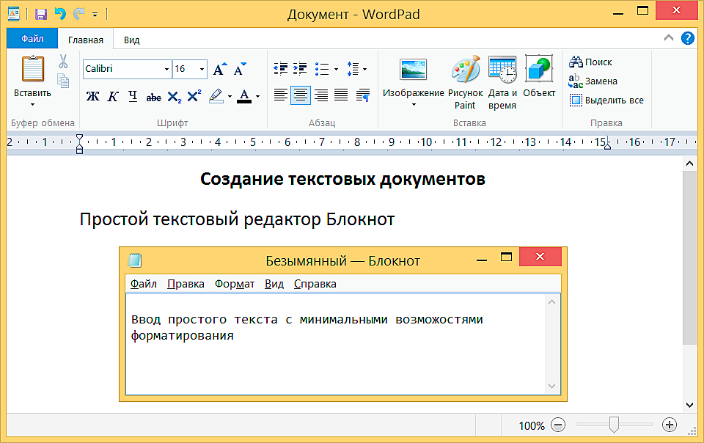Open the line spacing menu

coord(356,69)
